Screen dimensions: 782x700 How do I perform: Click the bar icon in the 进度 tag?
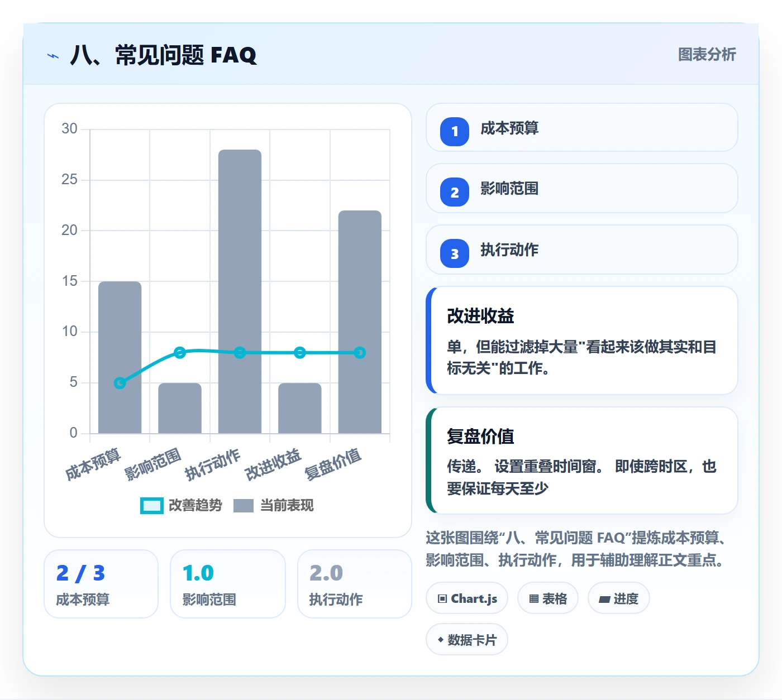click(x=604, y=599)
